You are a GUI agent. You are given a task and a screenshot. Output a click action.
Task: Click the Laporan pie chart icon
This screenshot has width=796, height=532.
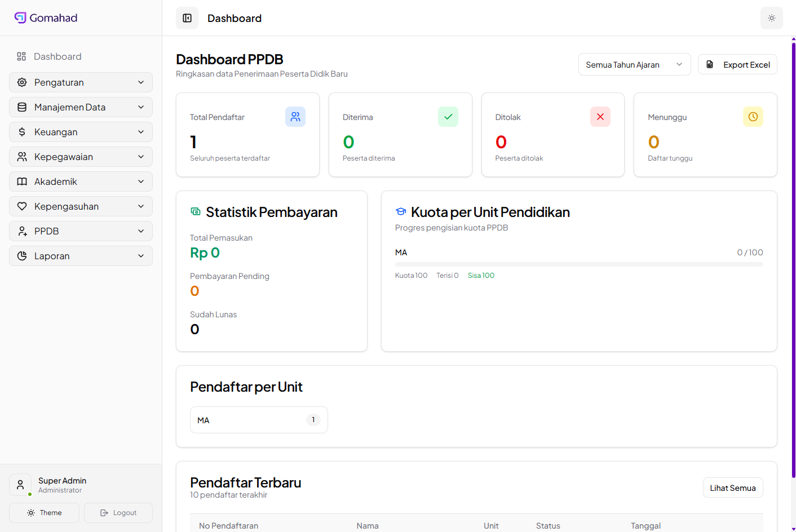[22, 256]
